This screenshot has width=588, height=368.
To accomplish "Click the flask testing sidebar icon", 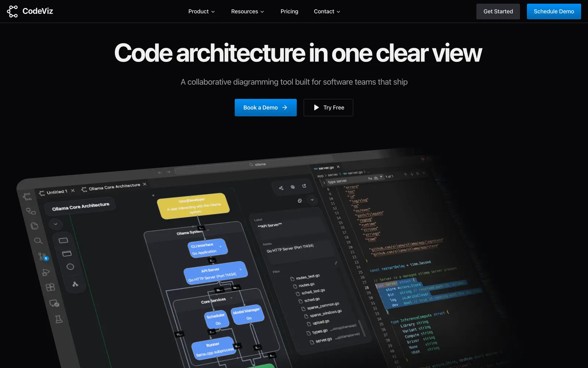I will [x=59, y=319].
